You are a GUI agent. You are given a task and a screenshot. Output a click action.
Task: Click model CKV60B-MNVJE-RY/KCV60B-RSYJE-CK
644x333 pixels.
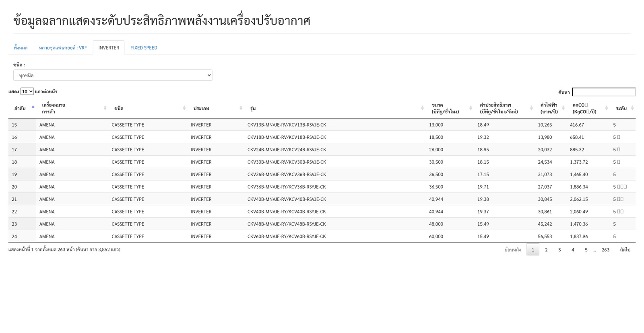tap(287, 236)
